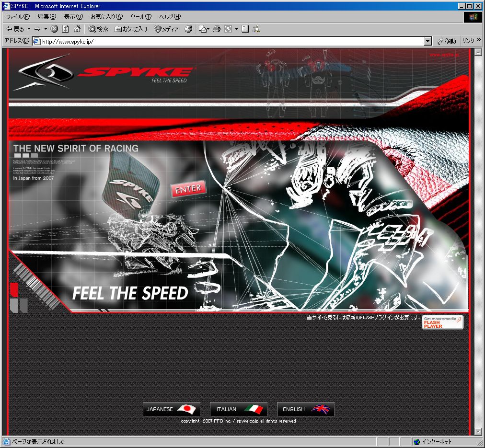Show browsing history with the clock icon
The height and width of the screenshot is (448, 485).
click(188, 29)
